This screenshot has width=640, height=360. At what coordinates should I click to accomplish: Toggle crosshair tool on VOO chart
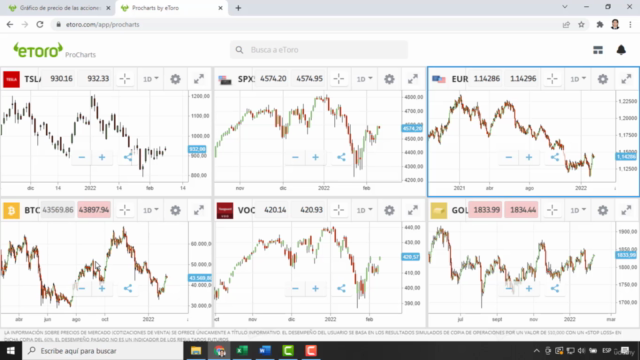click(x=338, y=210)
